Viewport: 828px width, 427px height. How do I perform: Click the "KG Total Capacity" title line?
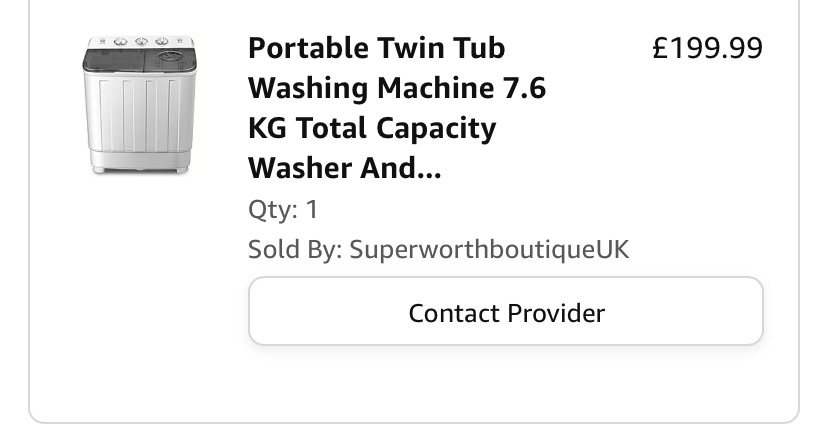tap(372, 128)
